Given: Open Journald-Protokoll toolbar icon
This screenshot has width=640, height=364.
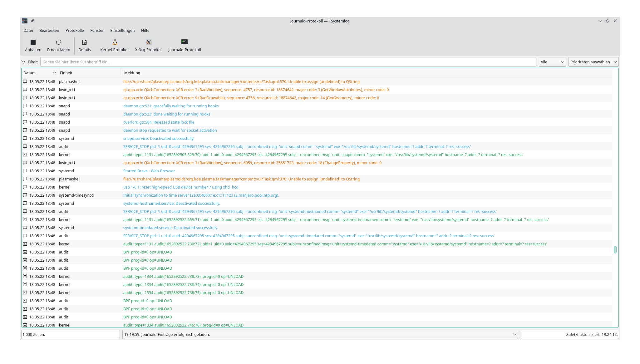Looking at the screenshot, I should click(185, 42).
